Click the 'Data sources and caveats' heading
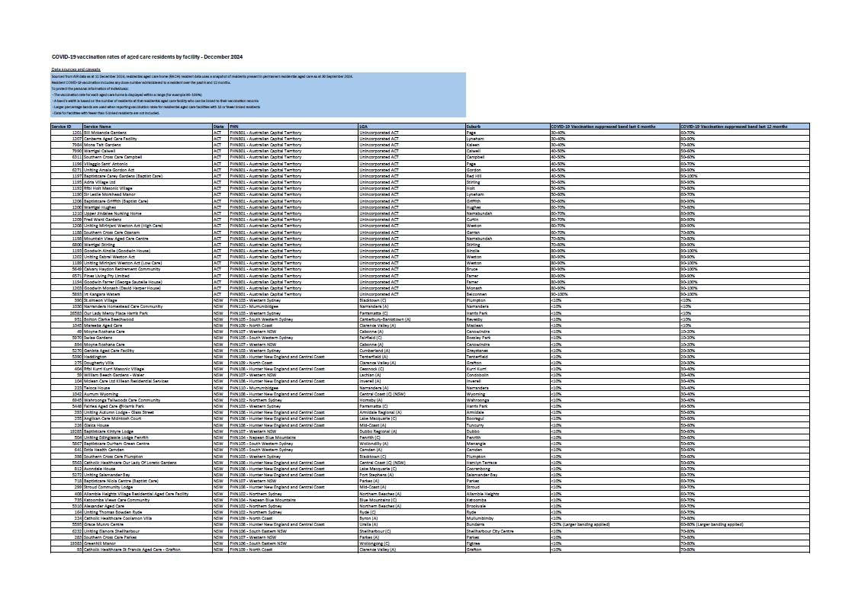Screen dimensions: 868x612 pos(76,69)
